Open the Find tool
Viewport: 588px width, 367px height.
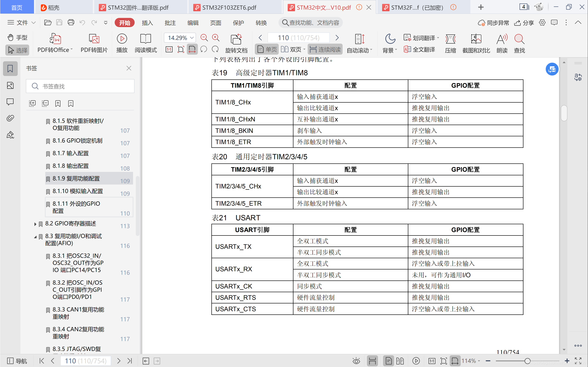(x=520, y=43)
